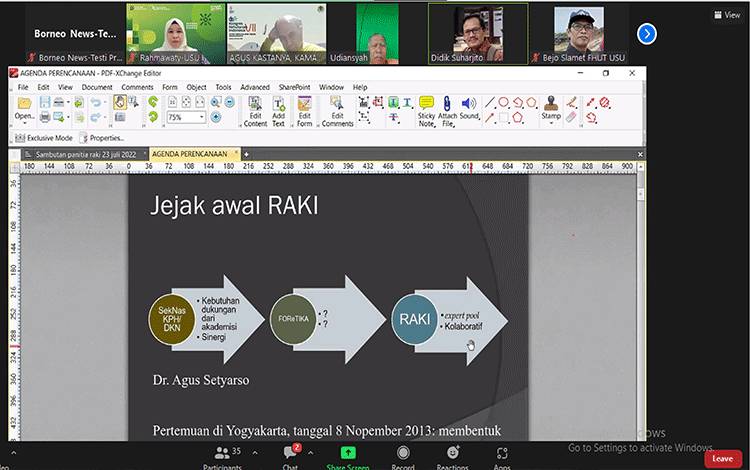The width and height of the screenshot is (750, 470).
Task: Open the Comments menu
Action: tap(137, 87)
